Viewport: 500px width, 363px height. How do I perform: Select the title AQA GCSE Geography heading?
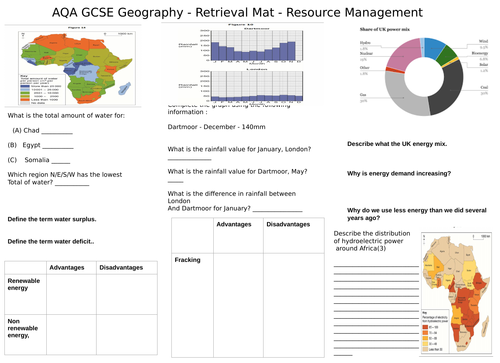tap(237, 12)
